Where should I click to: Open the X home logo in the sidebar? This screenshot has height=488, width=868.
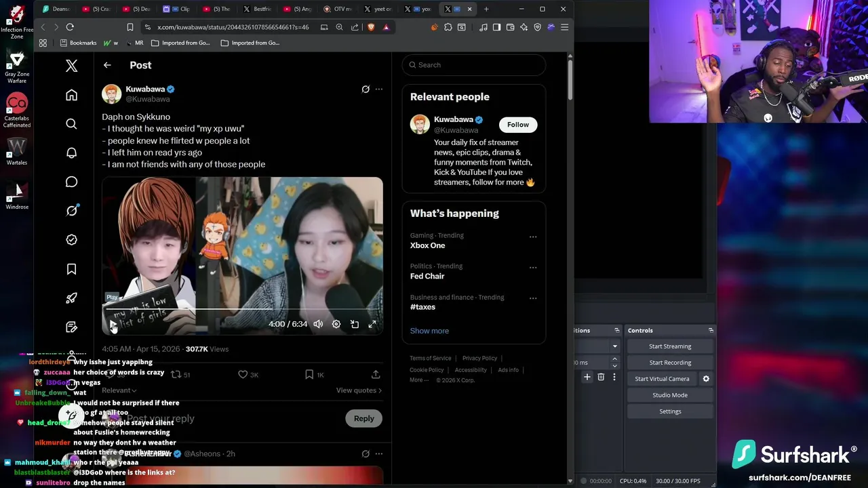[71, 66]
